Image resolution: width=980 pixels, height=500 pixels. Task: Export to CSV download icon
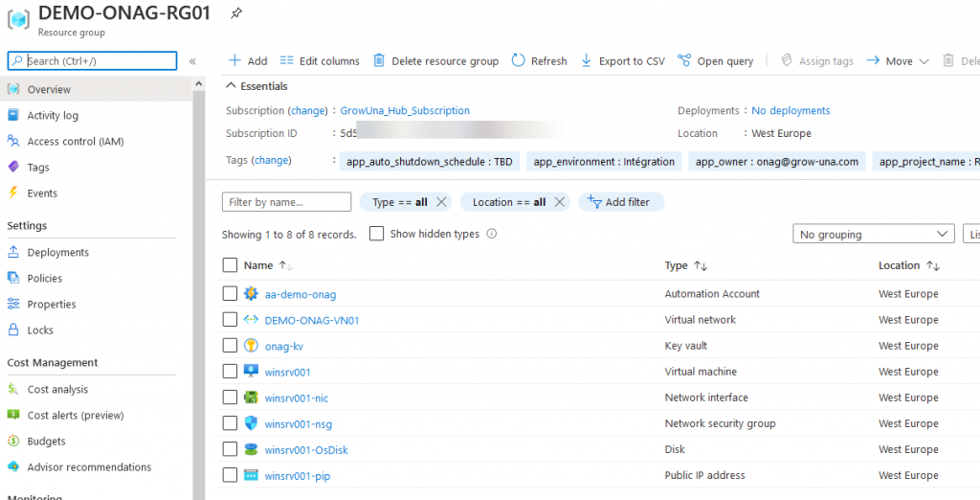coord(587,60)
